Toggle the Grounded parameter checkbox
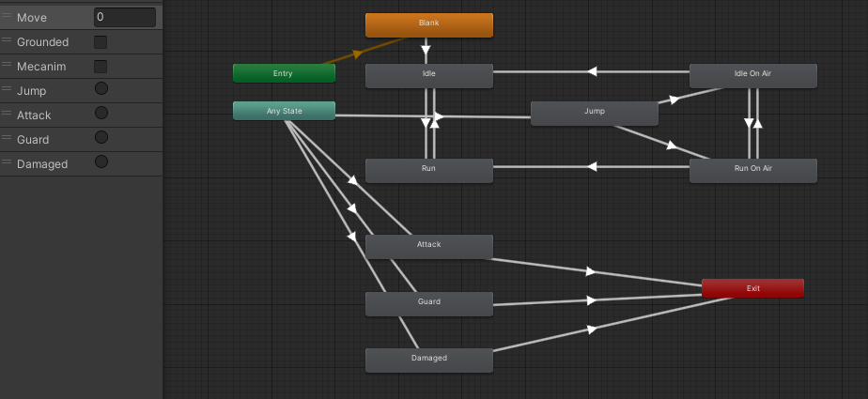 101,42
